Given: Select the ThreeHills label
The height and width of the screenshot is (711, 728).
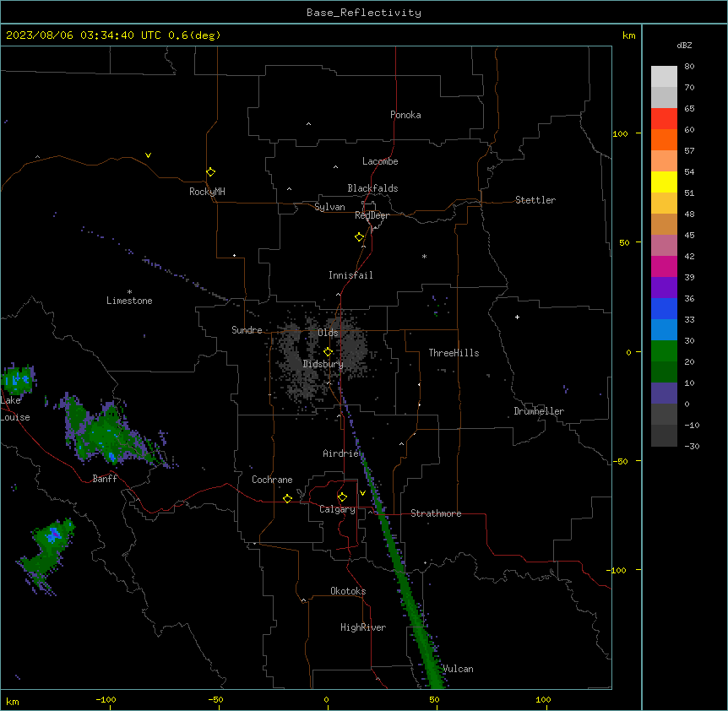Looking at the screenshot, I should tap(454, 353).
